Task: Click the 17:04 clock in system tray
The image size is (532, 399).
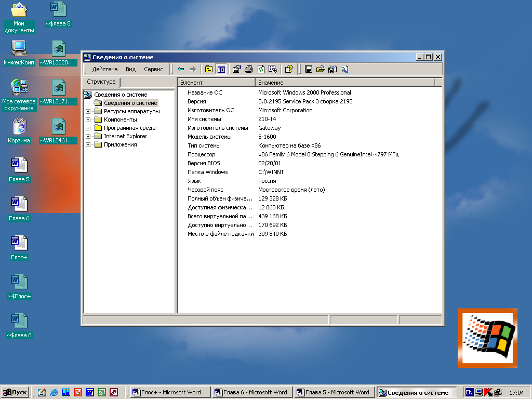Action: pyautogui.click(x=516, y=393)
